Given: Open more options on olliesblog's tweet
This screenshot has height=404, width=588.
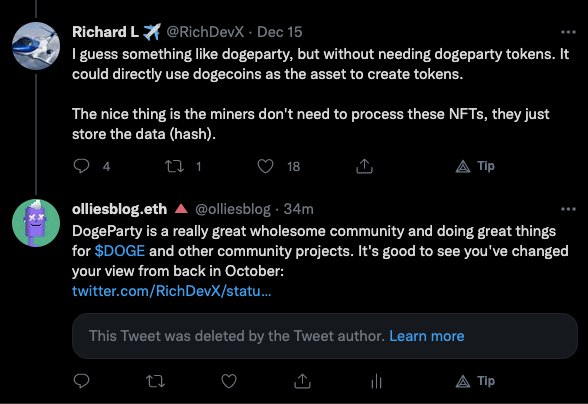Looking at the screenshot, I should [568, 209].
